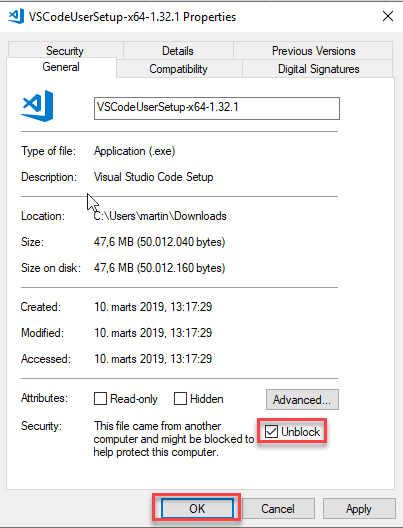Click the Visual Studio Code Setup description

click(154, 177)
